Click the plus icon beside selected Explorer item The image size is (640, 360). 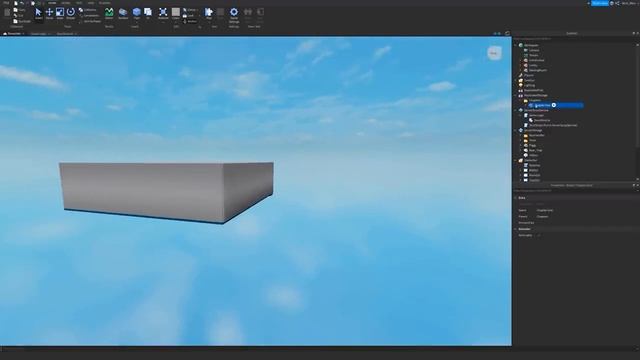point(554,105)
